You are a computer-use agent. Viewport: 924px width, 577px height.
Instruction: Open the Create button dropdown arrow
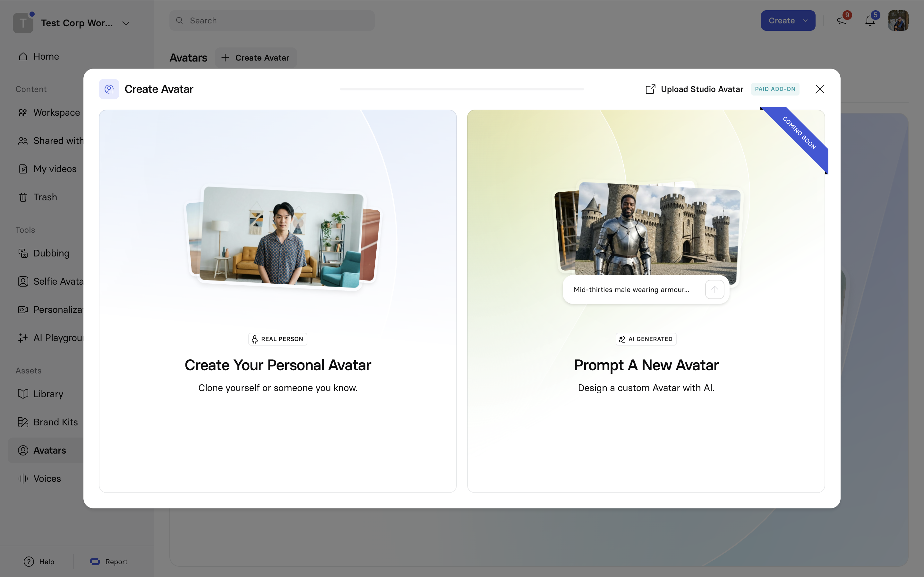pyautogui.click(x=805, y=21)
